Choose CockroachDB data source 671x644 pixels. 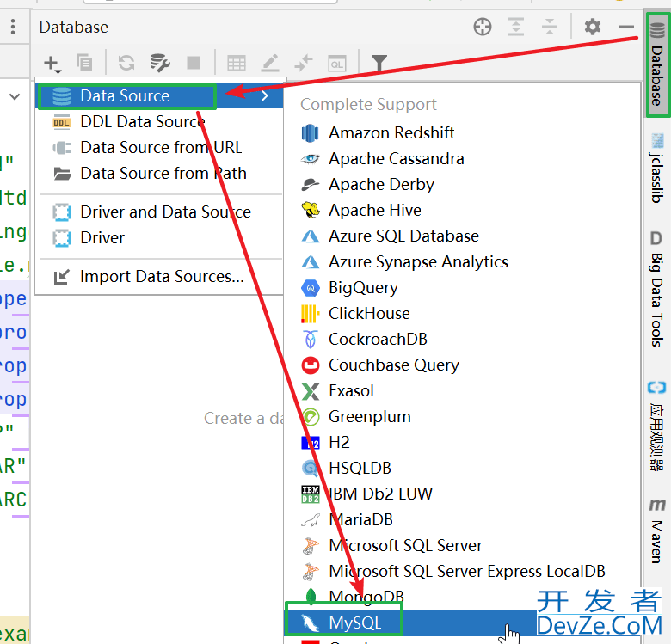[462, 339]
